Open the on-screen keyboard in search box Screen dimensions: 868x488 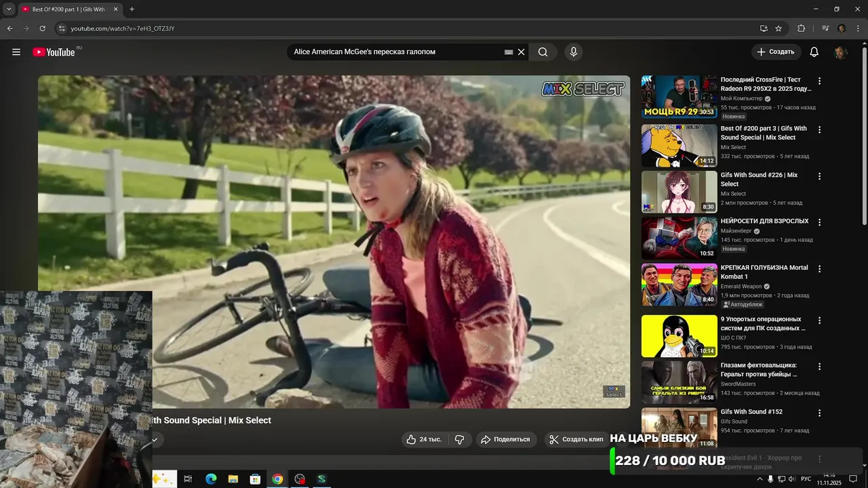509,52
